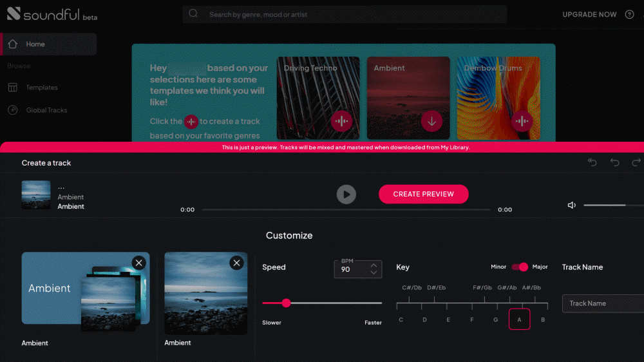The height and width of the screenshot is (362, 644).
Task: Open Templates in the sidebar
Action: click(x=42, y=88)
